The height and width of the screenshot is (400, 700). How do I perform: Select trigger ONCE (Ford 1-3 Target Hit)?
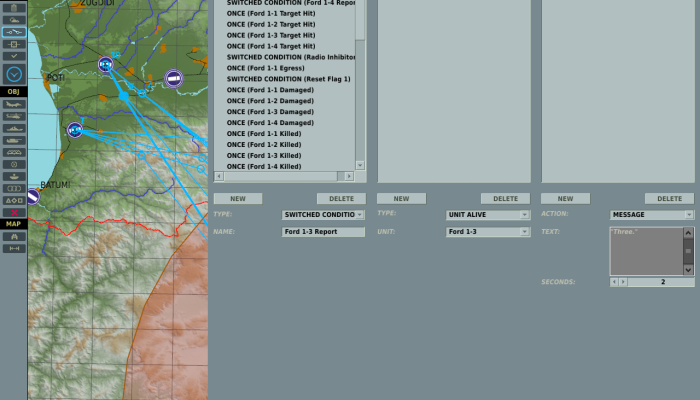pyautogui.click(x=271, y=35)
